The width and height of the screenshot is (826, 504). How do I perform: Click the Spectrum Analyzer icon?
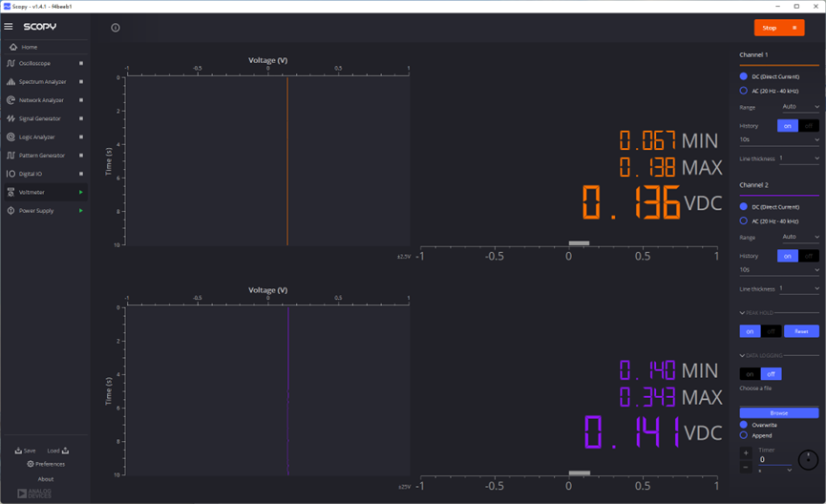click(11, 82)
